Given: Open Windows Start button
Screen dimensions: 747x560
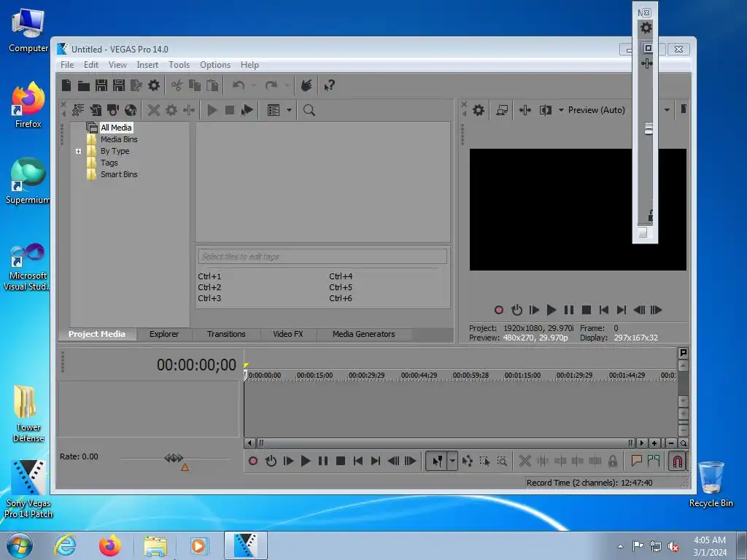Looking at the screenshot, I should (20, 545).
